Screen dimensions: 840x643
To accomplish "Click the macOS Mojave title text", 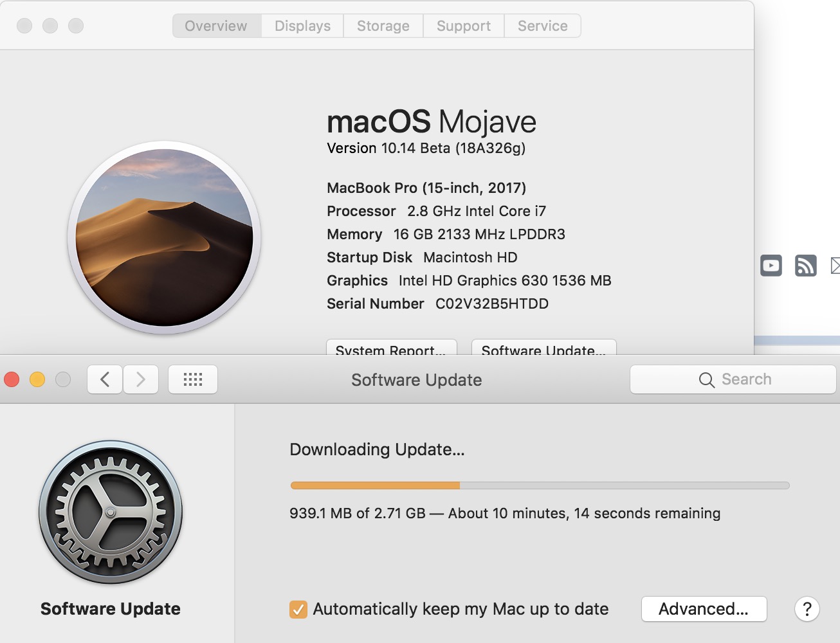I will coord(432,122).
